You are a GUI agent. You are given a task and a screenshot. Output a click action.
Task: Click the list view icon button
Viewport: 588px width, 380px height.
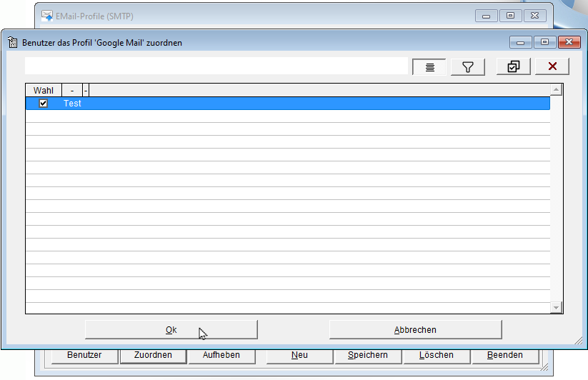[x=429, y=67]
